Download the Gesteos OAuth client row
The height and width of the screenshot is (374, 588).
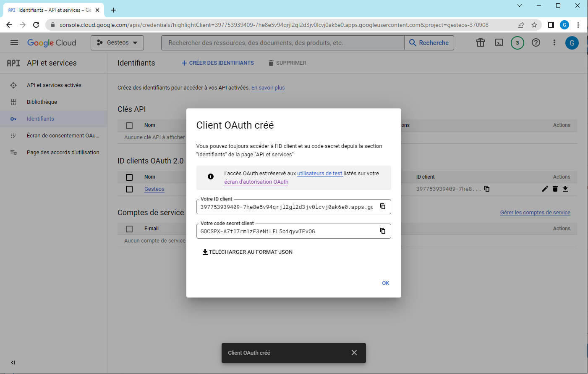coord(565,189)
